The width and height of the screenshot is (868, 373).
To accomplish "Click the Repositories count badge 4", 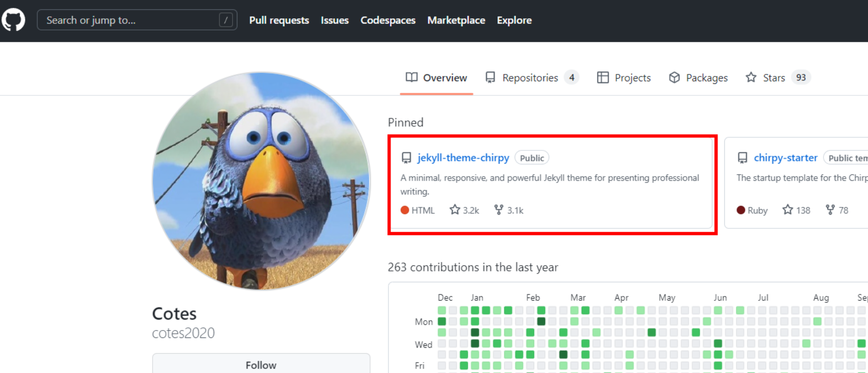I will point(572,78).
